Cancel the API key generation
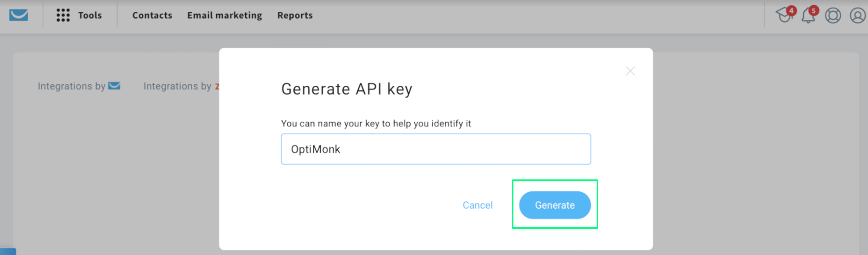This screenshot has width=868, height=255. coord(477,205)
